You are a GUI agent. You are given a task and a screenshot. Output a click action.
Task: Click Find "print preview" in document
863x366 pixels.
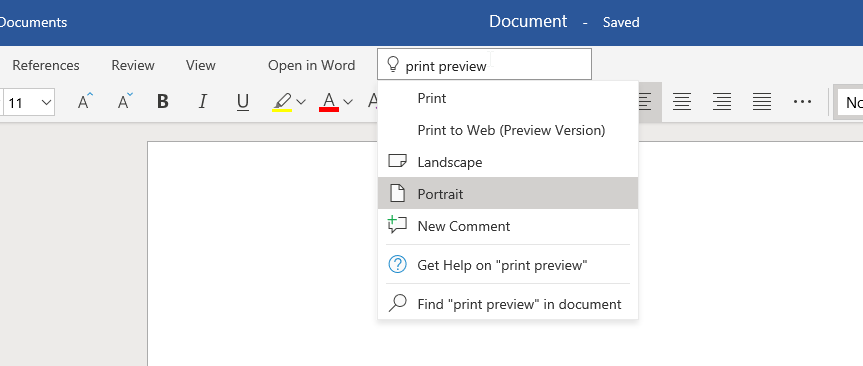(x=508, y=304)
